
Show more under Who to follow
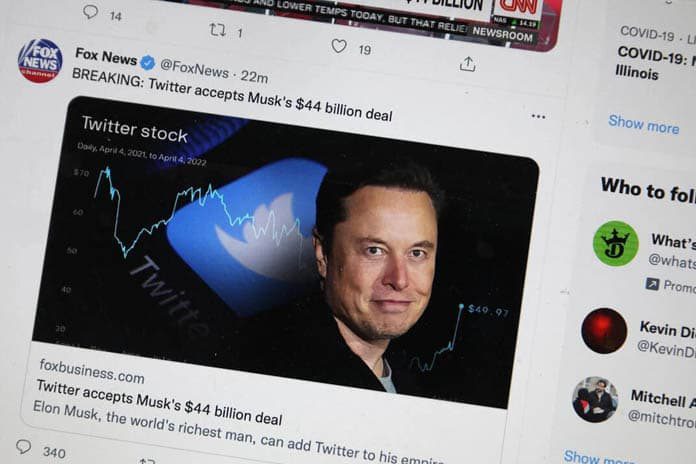pyautogui.click(x=599, y=457)
